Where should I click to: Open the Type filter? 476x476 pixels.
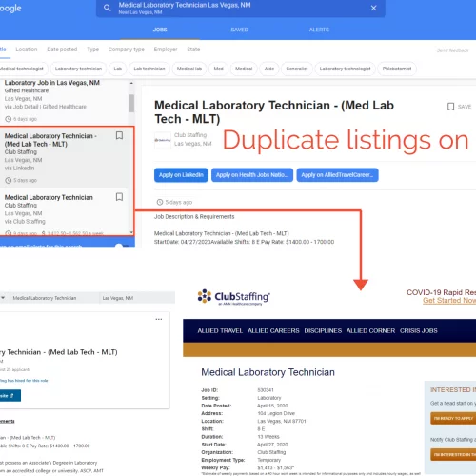click(x=93, y=50)
